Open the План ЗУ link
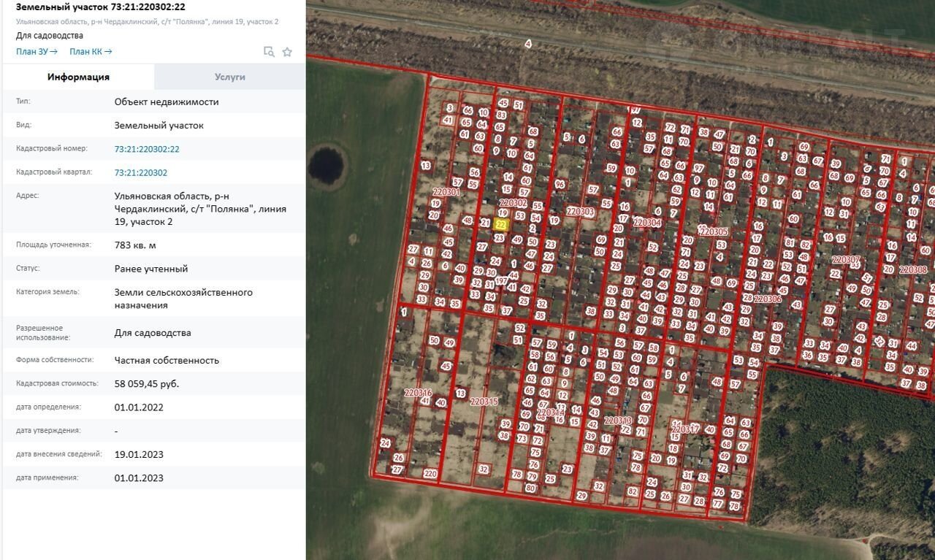Viewport: 935px width, 560px height. click(37, 51)
